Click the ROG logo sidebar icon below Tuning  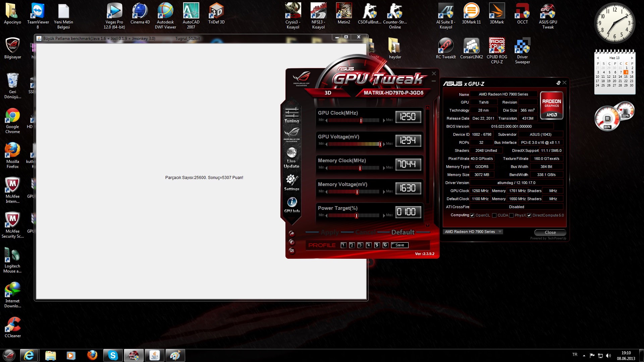[x=291, y=134]
